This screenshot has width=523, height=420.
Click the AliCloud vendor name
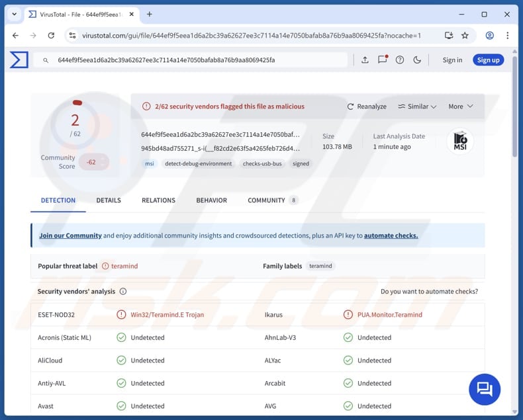[50, 360]
